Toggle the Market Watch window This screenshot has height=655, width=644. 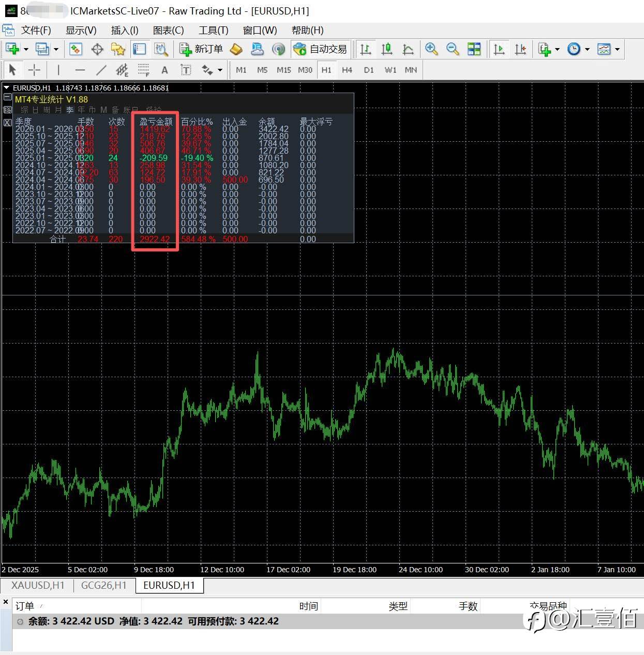[x=76, y=49]
